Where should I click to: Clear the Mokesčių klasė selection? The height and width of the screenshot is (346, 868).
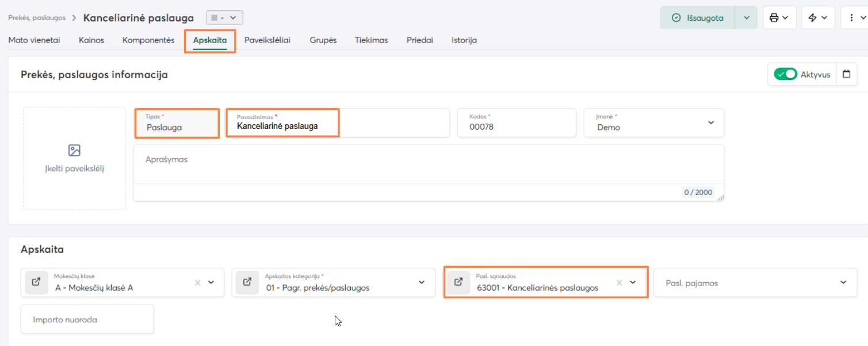tap(197, 283)
